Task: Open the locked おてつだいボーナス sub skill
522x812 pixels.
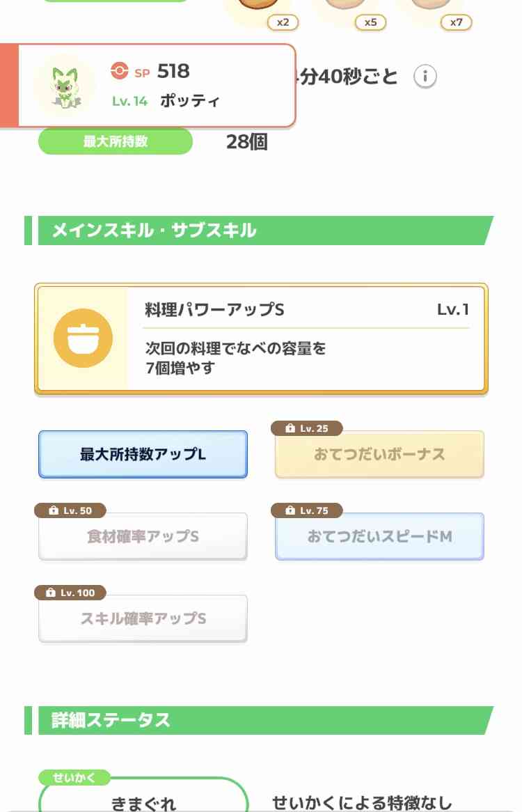Action: point(379,454)
